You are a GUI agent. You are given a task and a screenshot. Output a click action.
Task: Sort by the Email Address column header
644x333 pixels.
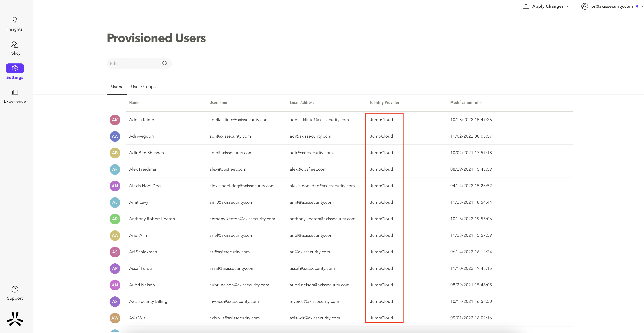point(302,102)
